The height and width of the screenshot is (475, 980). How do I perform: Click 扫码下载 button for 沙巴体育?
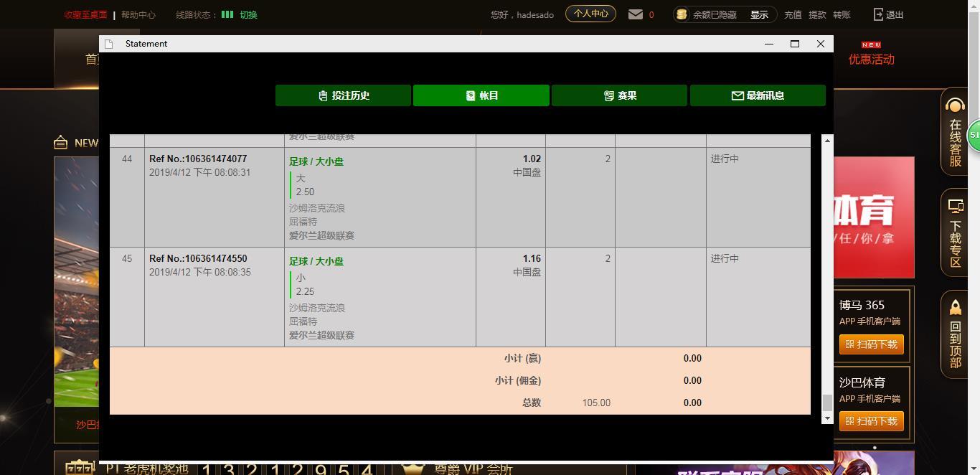[871, 421]
